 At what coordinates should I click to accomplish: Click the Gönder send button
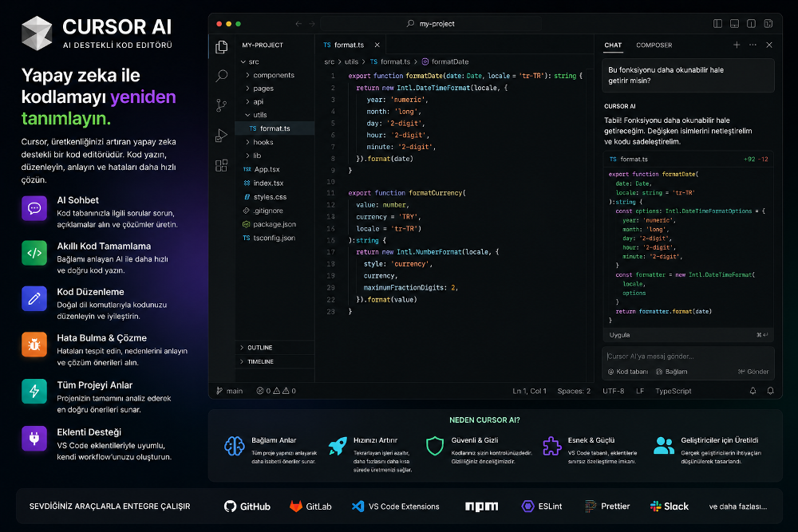coord(753,371)
